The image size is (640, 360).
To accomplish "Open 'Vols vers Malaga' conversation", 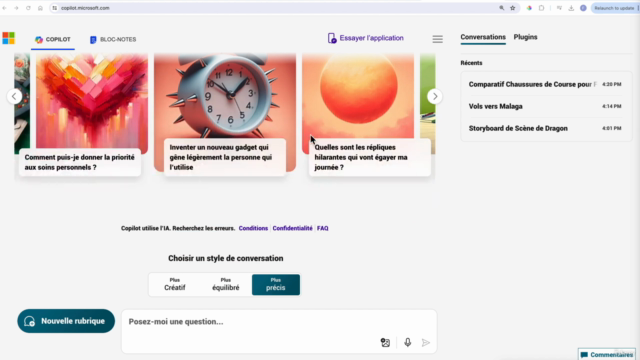I will [x=546, y=107].
